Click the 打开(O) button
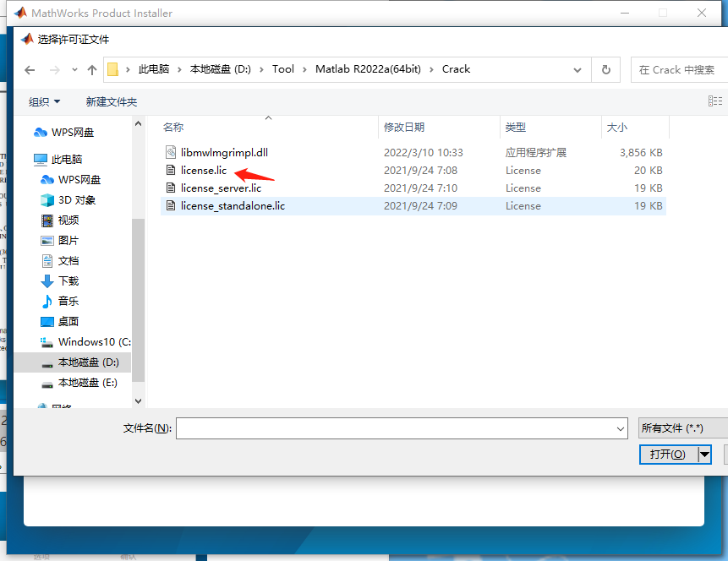 [668, 455]
